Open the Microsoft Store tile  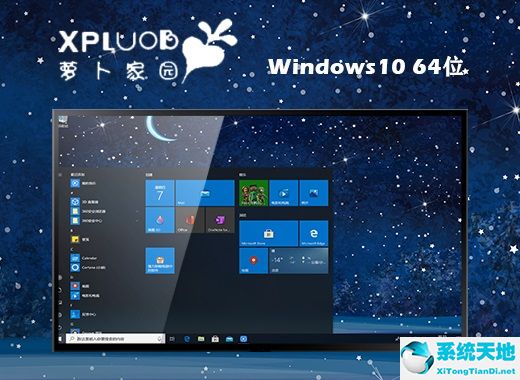(x=269, y=233)
